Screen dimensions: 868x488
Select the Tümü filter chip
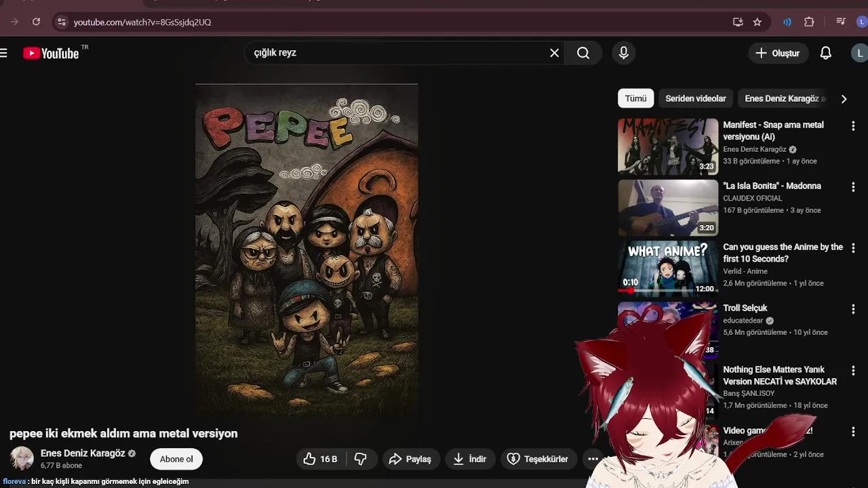pos(635,98)
